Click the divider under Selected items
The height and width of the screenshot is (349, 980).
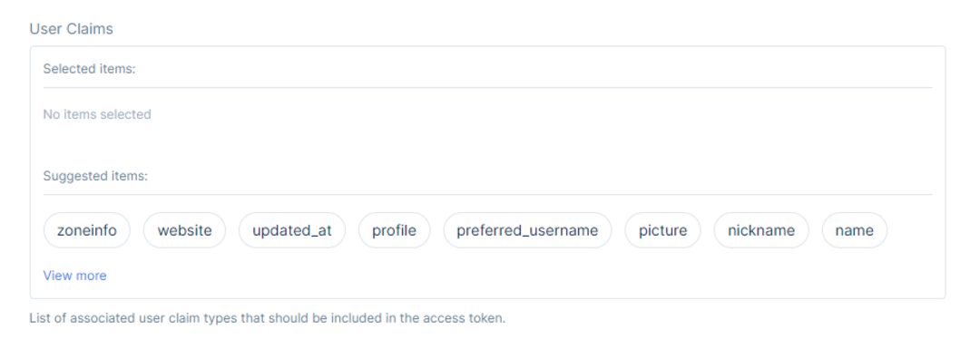click(487, 87)
